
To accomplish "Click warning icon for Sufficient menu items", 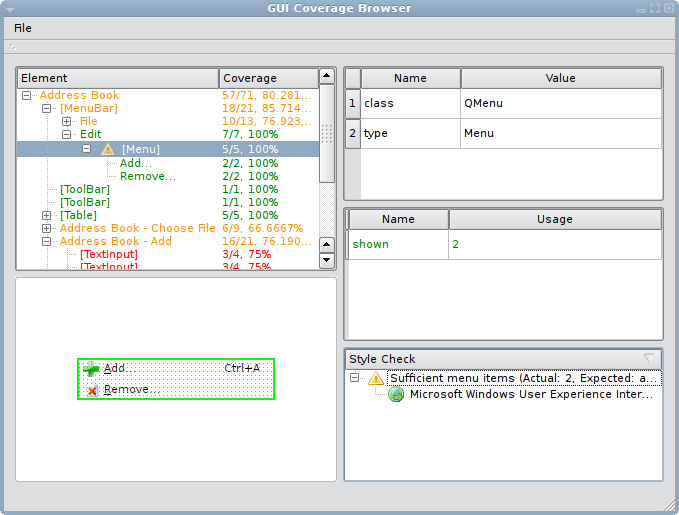I will point(376,379).
